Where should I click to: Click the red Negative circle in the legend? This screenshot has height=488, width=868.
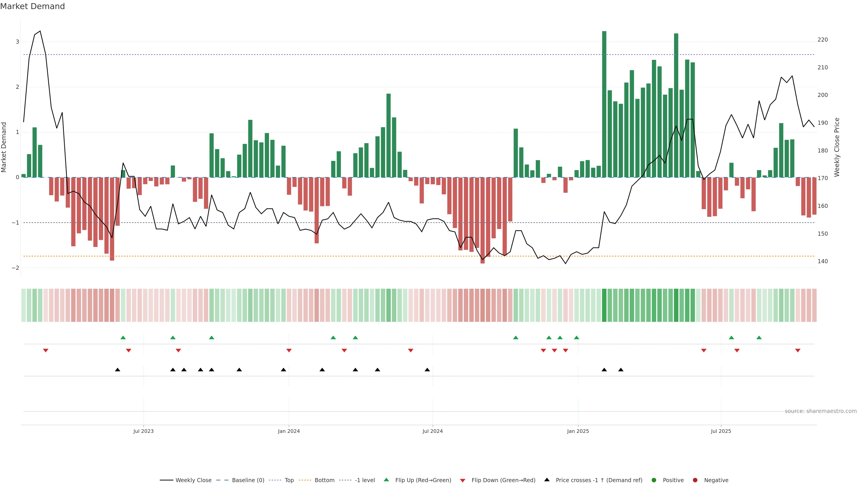coord(695,480)
